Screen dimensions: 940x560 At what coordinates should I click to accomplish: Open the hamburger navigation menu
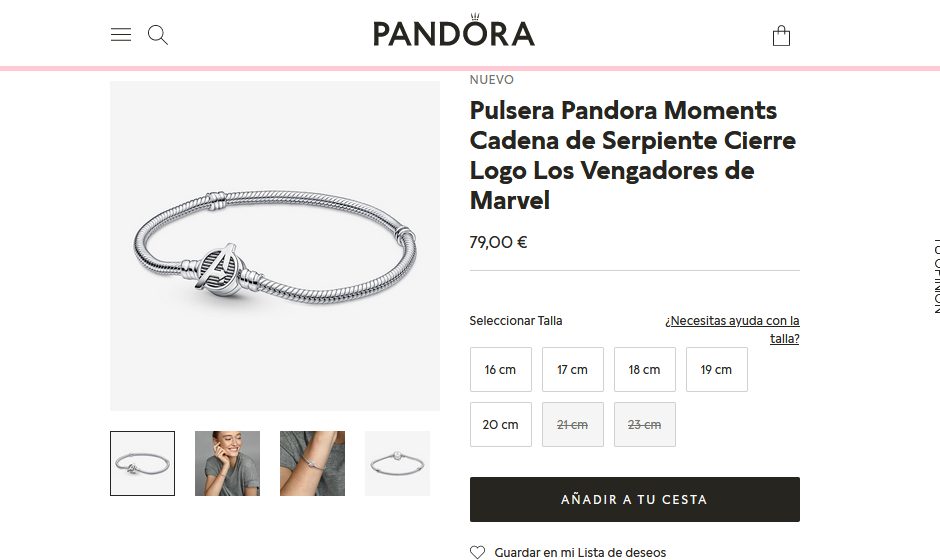(120, 35)
